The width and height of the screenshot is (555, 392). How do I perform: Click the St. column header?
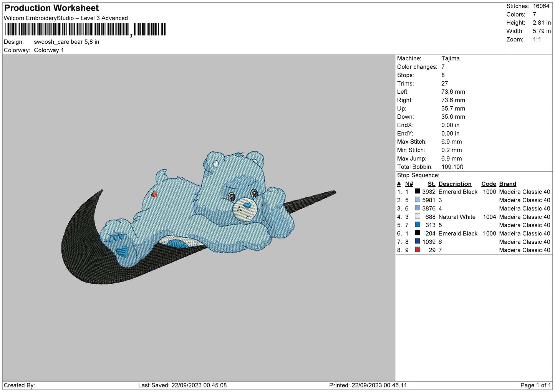[431, 184]
